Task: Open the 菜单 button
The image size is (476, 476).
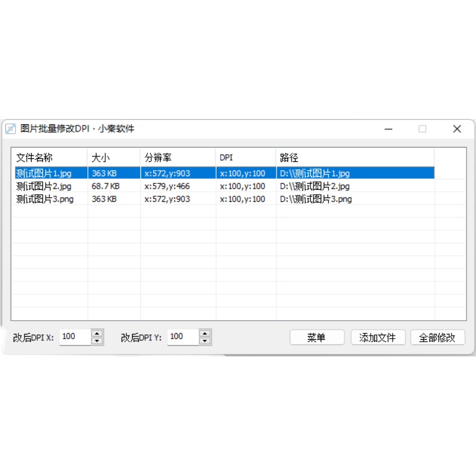Action: click(x=317, y=337)
